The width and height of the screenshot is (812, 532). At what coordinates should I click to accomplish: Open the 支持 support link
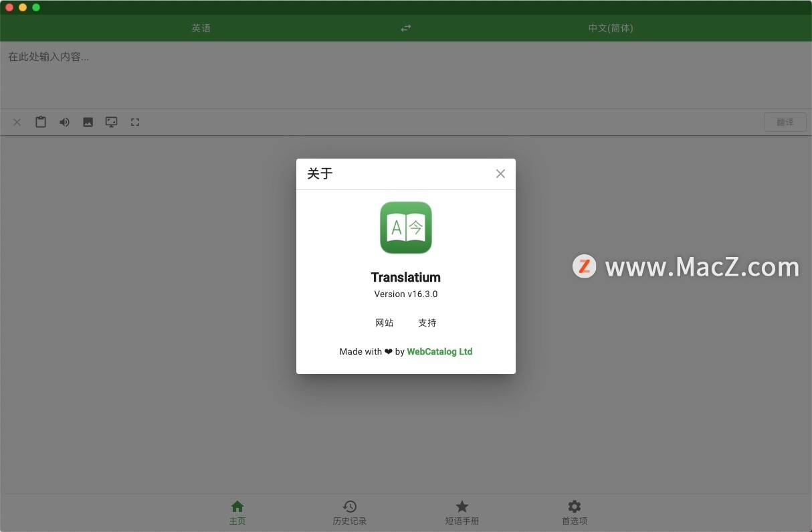(x=427, y=323)
